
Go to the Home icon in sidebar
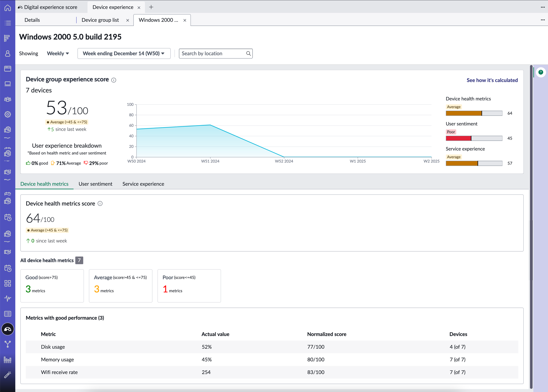pyautogui.click(x=7, y=7)
